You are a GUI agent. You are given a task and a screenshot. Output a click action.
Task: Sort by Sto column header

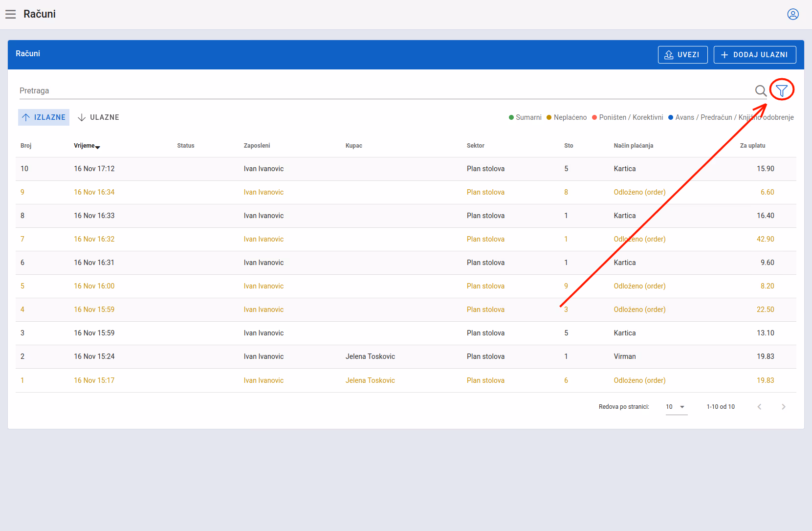pos(569,146)
